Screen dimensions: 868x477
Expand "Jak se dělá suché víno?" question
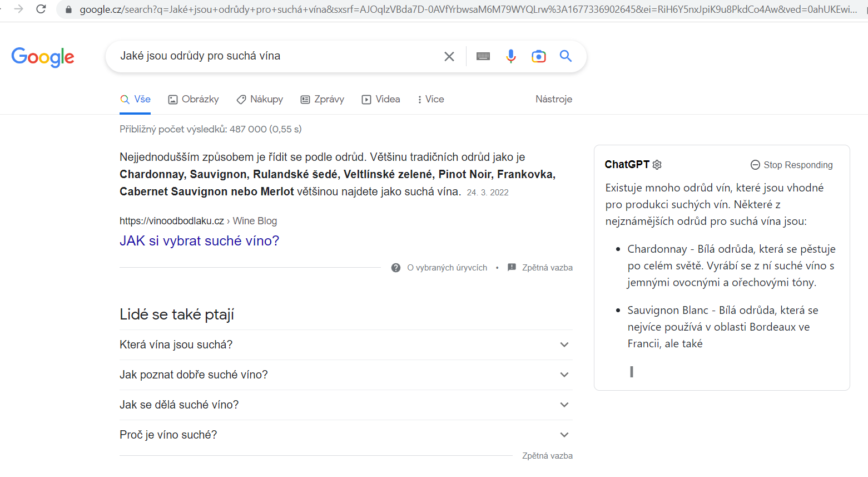(x=564, y=405)
